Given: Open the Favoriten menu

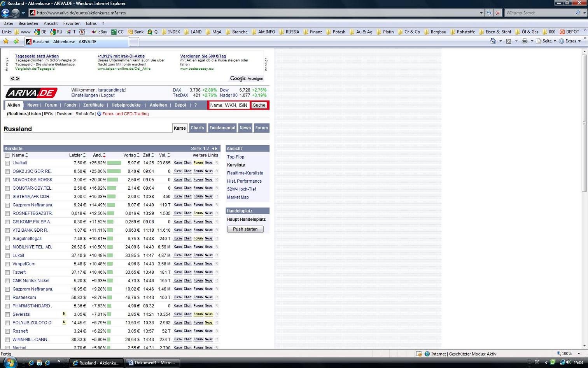Looking at the screenshot, I should 72,23.
